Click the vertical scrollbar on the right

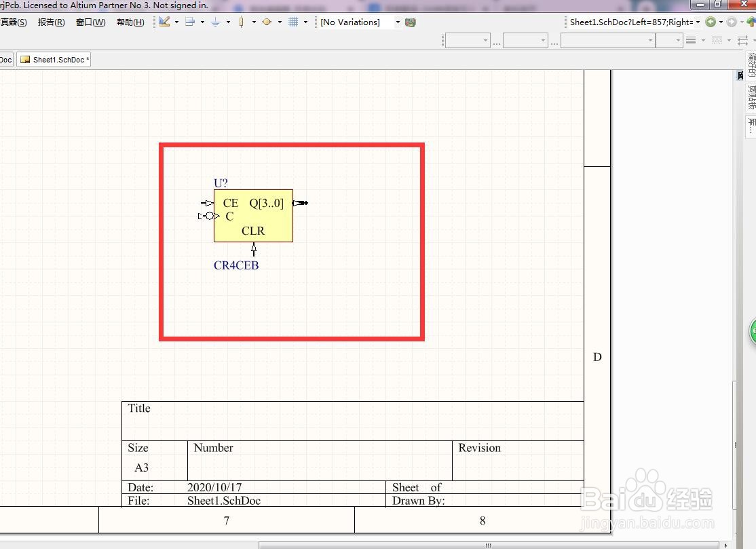tap(735, 445)
